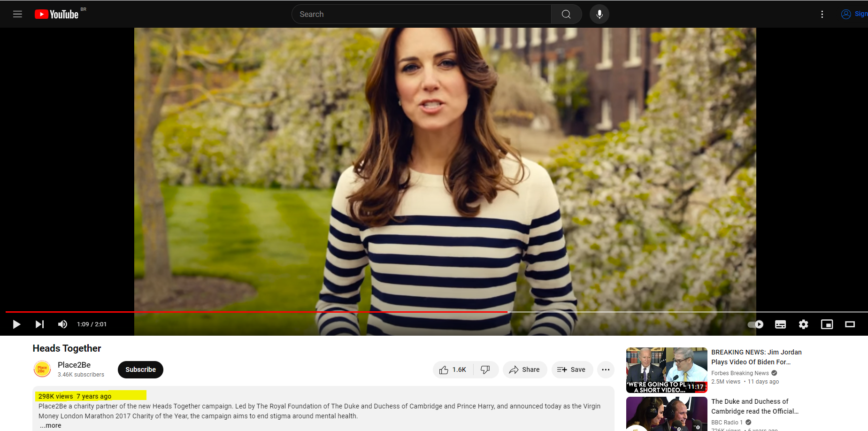Save video to playlist
This screenshot has height=431, width=868.
(572, 370)
